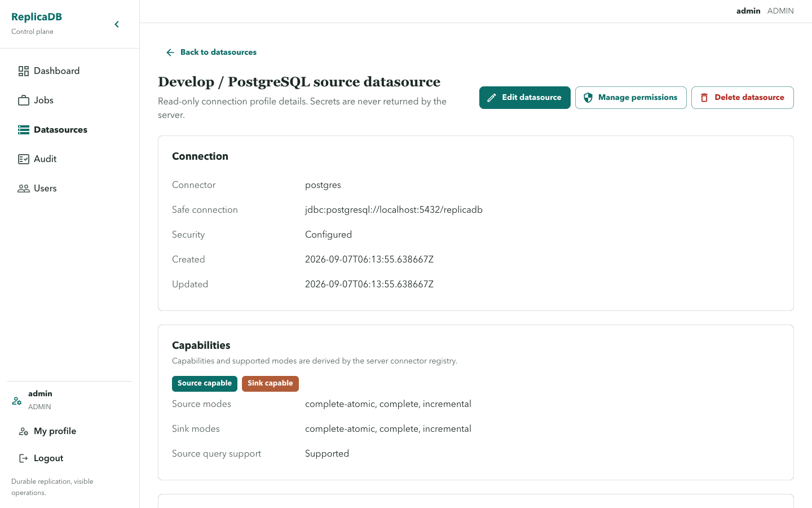
Task: Click the shield icon on Manage permissions
Action: pos(588,98)
